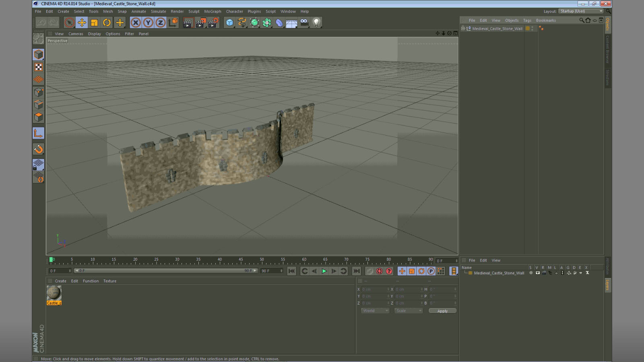Toggle parameter keyframe recording P icon
The image size is (644, 362).
tap(431, 271)
